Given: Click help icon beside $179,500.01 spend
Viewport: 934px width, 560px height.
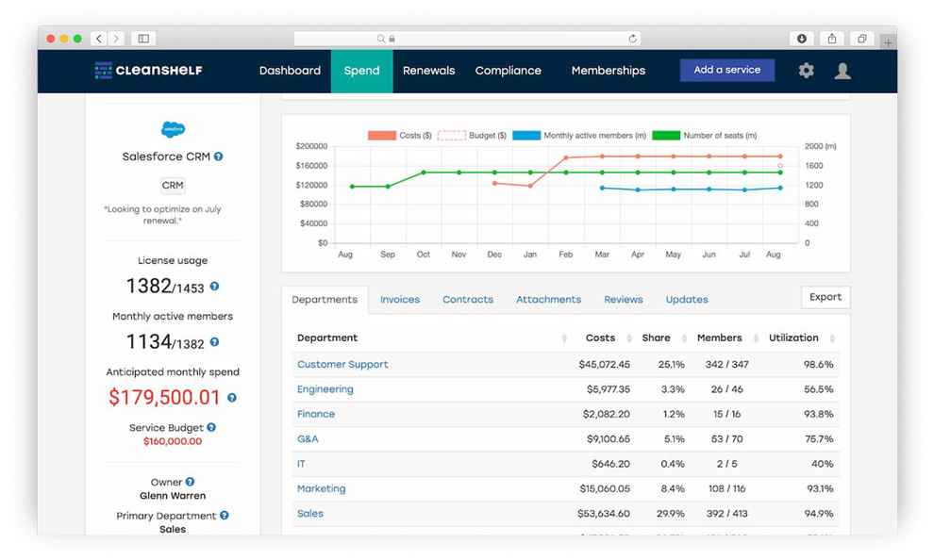Looking at the screenshot, I should [232, 398].
